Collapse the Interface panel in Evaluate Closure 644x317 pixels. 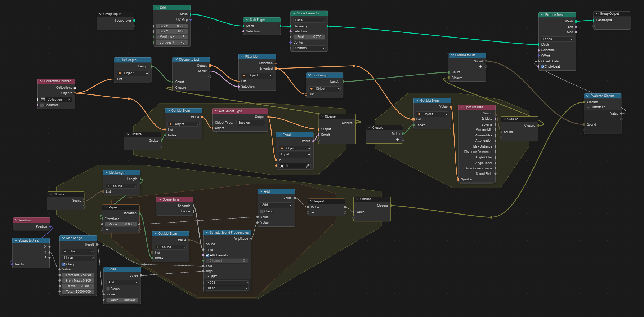(x=589, y=107)
